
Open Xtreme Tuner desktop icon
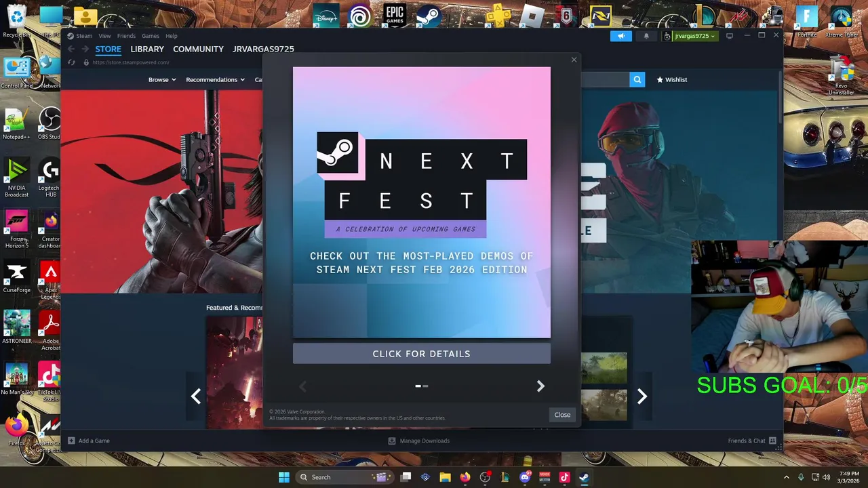[842, 20]
